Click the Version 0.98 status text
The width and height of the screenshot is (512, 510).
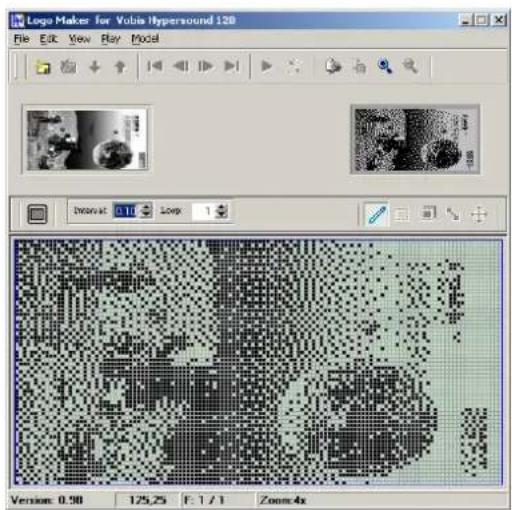pos(47,500)
